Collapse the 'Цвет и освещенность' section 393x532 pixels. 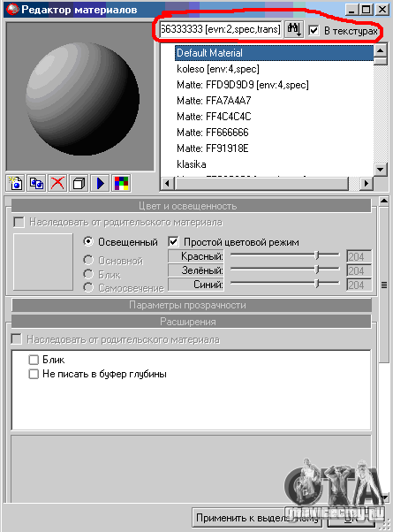tap(192, 206)
